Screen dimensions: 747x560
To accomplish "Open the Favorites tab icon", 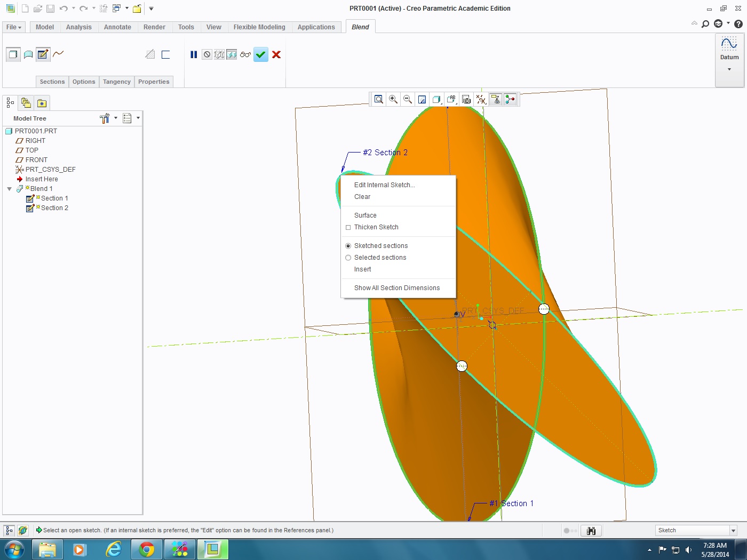I will coord(42,103).
